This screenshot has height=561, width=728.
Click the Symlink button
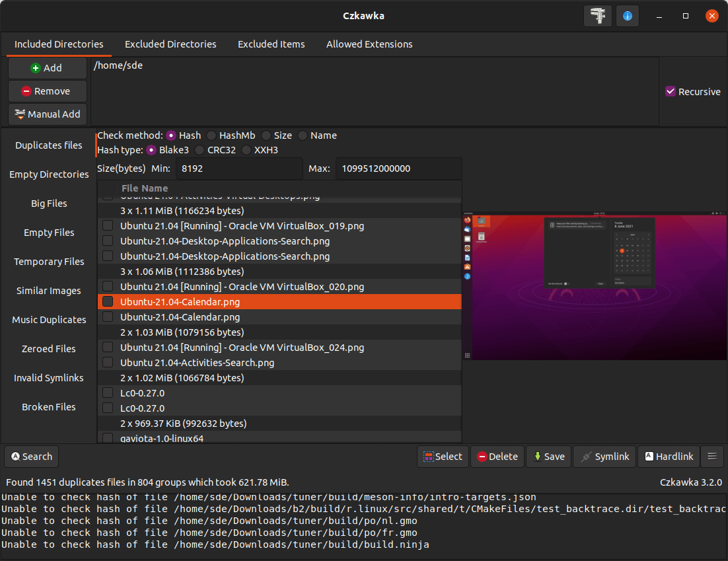604,457
